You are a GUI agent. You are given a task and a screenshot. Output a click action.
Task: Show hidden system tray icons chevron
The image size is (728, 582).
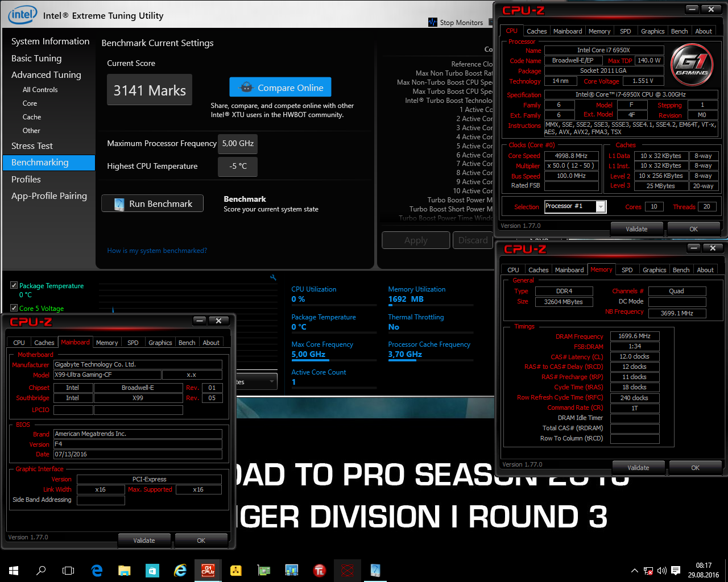point(635,570)
